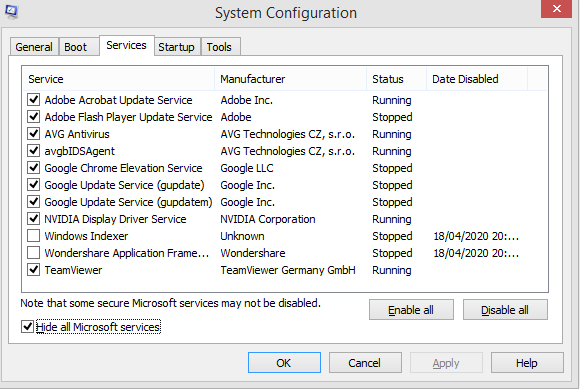Select the avgbIDSAgent service name
The height and width of the screenshot is (389, 580).
pyautogui.click(x=80, y=151)
